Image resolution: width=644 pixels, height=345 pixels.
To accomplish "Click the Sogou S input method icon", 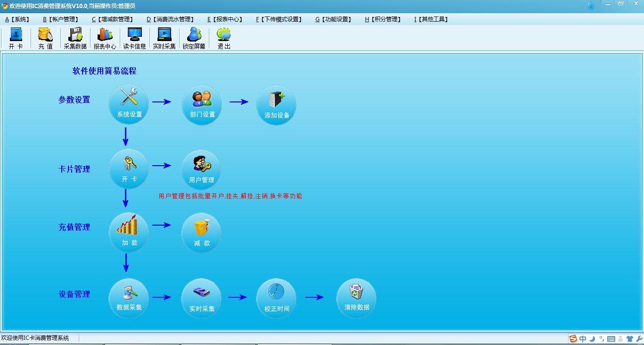I will click(573, 338).
